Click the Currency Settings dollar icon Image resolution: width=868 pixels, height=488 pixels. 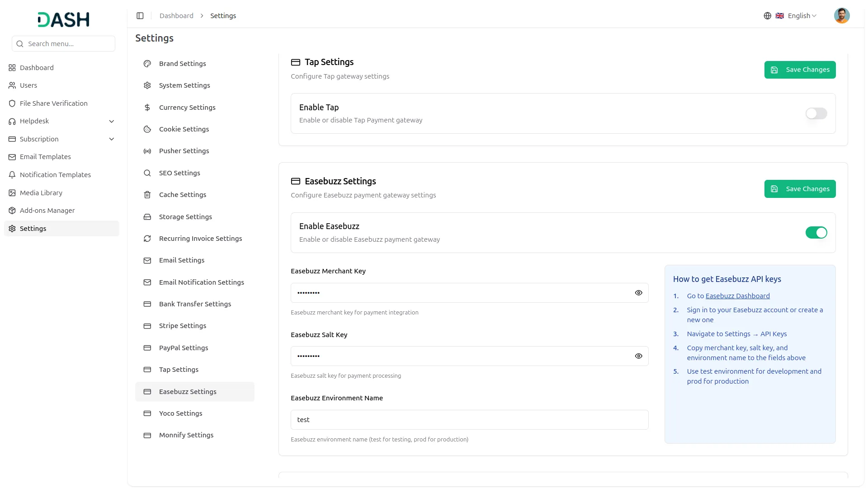(x=147, y=108)
